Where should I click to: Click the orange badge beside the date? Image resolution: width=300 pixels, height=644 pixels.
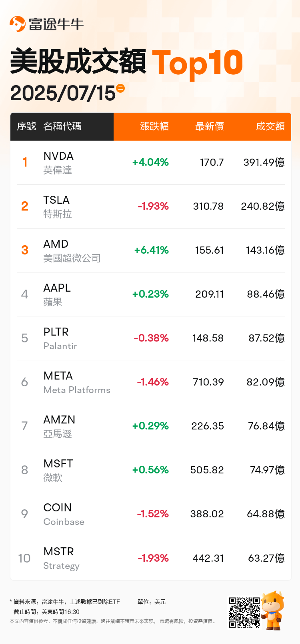pos(120,88)
